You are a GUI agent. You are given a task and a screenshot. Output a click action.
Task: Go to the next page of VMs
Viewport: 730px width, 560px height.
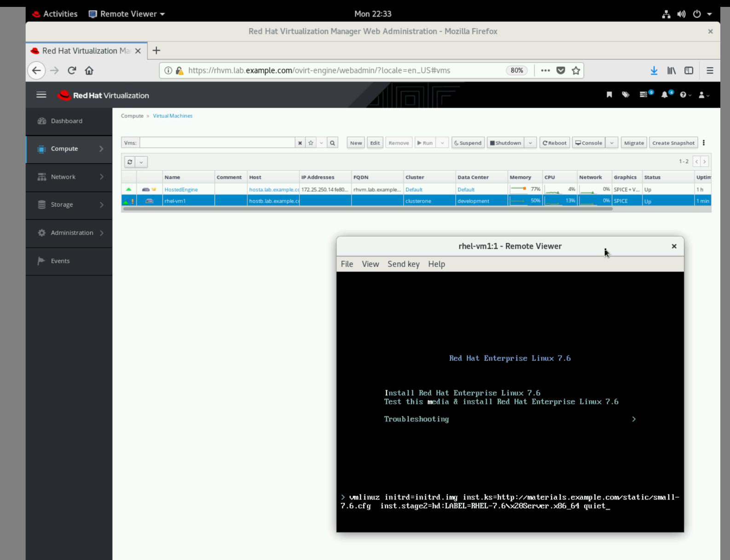tap(705, 162)
